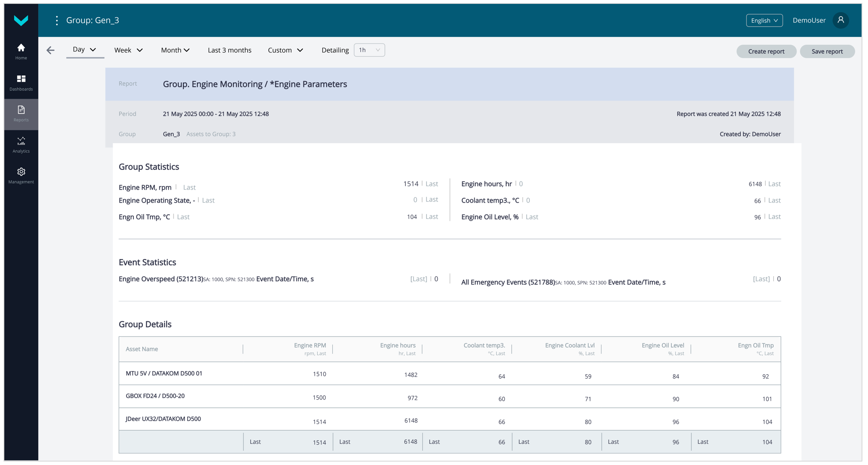Expand the Custom period dropdown
The width and height of the screenshot is (868, 465).
coord(285,50)
